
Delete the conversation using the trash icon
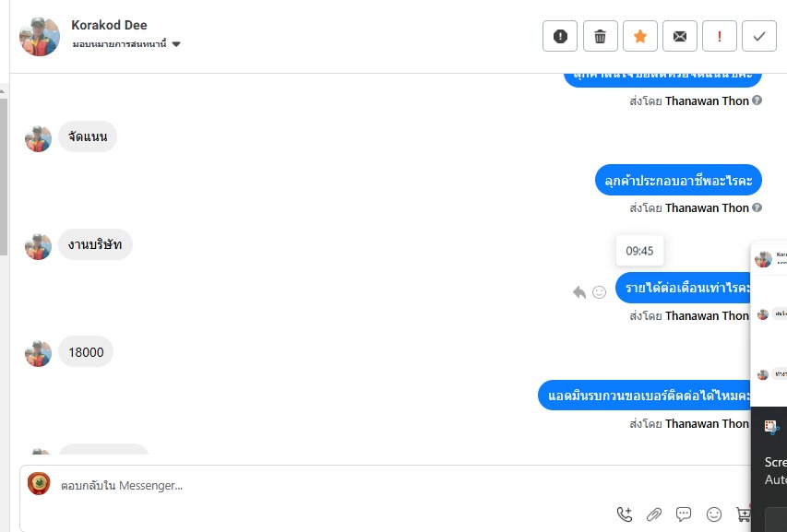600,36
